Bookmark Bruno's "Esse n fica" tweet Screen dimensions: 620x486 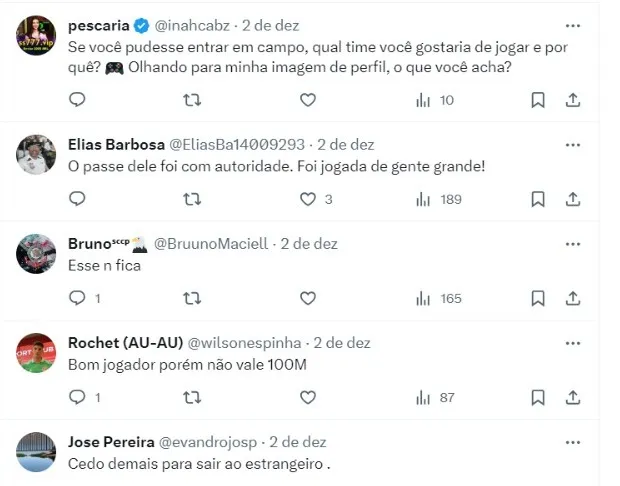pos(538,298)
